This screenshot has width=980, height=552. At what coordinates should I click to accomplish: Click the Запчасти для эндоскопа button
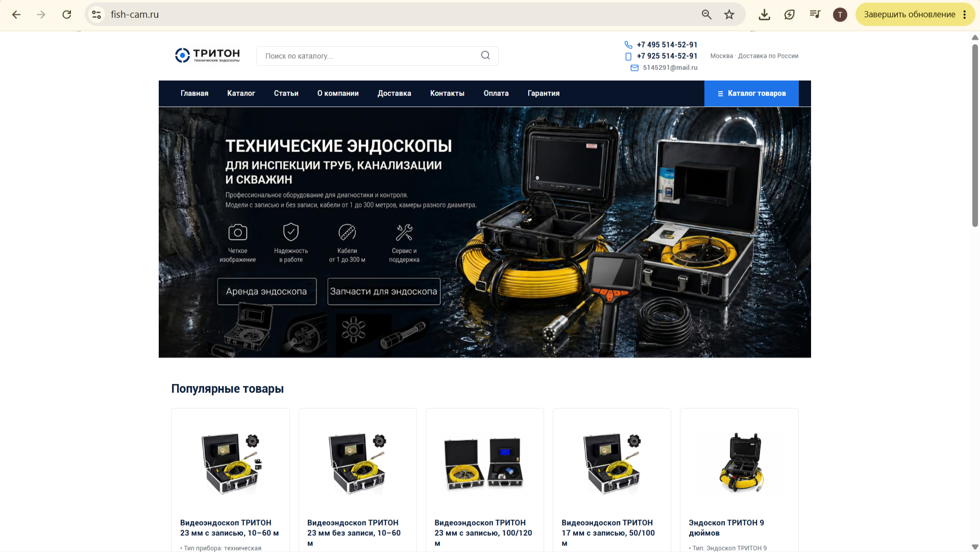pyautogui.click(x=384, y=291)
